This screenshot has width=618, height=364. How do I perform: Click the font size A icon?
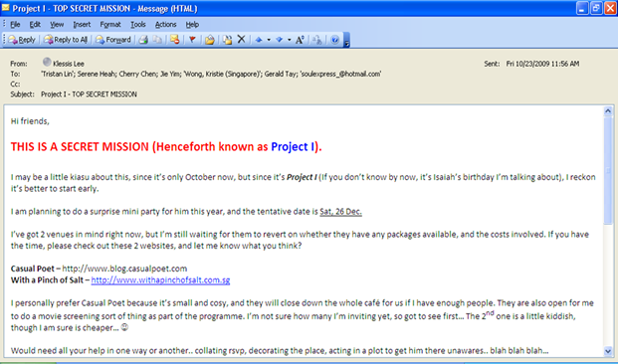pyautogui.click(x=300, y=40)
